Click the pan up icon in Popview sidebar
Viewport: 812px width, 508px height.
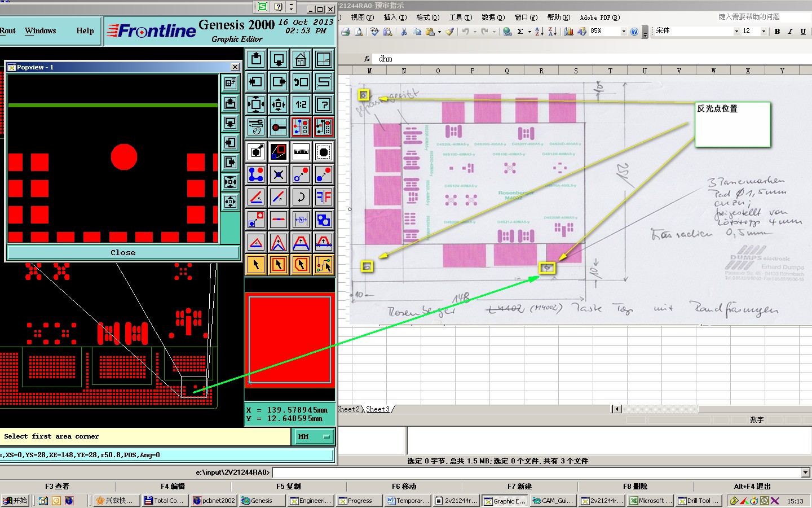point(230,103)
